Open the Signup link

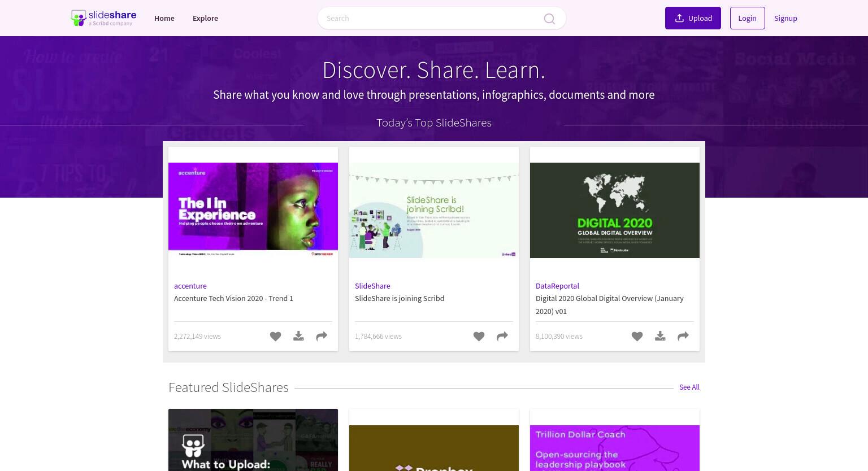[785, 18]
